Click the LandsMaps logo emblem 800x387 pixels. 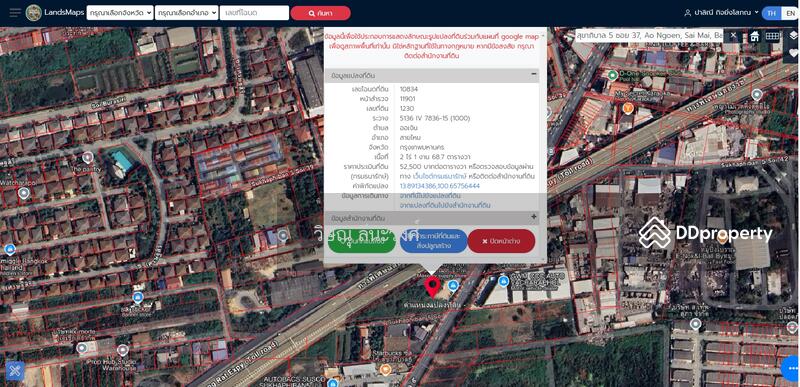coord(34,13)
